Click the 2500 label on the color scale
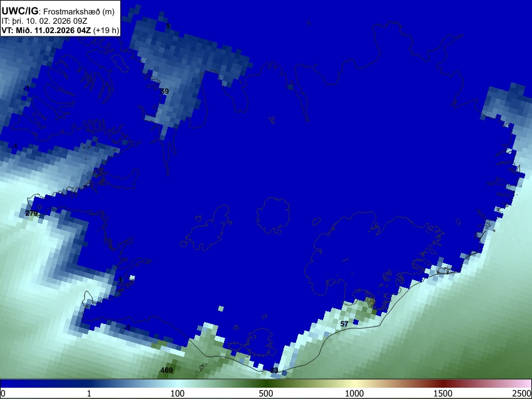This screenshot has height=399, width=532. 522,393
